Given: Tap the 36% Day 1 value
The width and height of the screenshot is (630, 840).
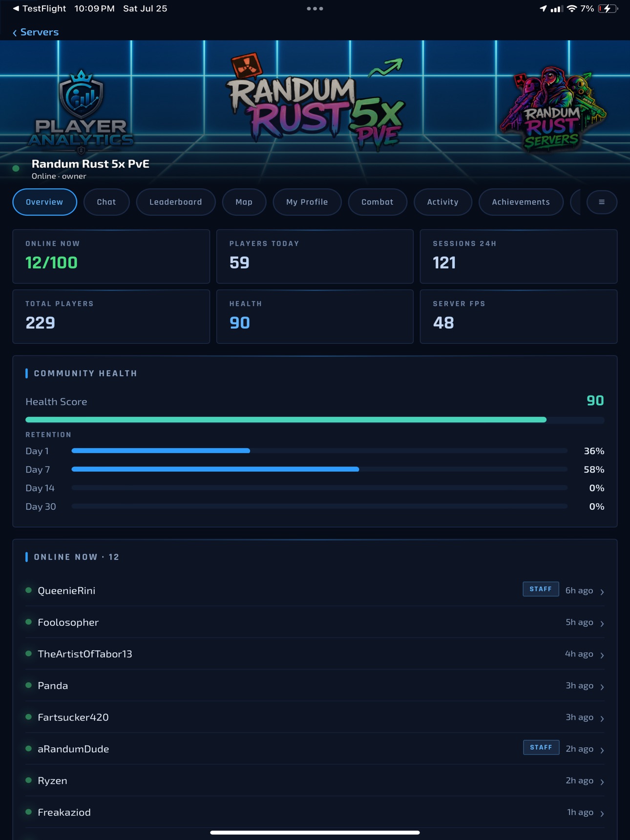Looking at the screenshot, I should 594,451.
